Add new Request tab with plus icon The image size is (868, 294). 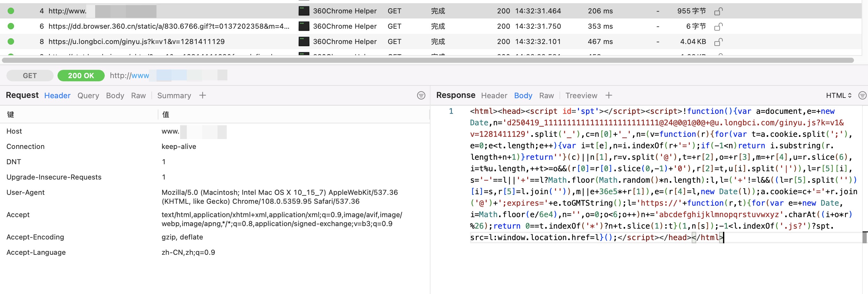click(x=202, y=96)
